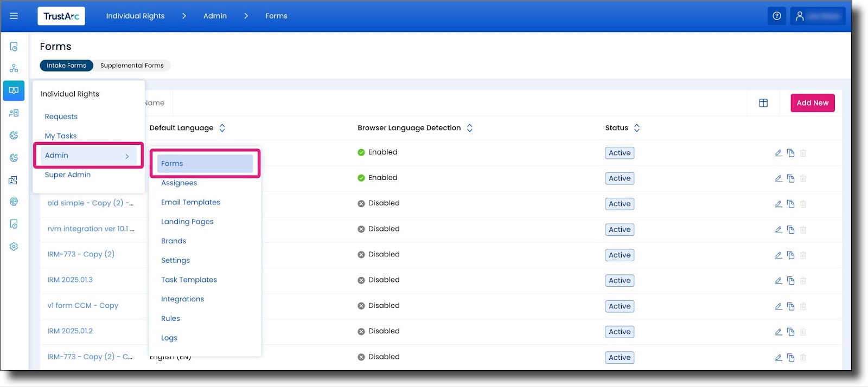This screenshot has height=387, width=868.
Task: Open the v1 form CCM - Copy link
Action: [82, 306]
